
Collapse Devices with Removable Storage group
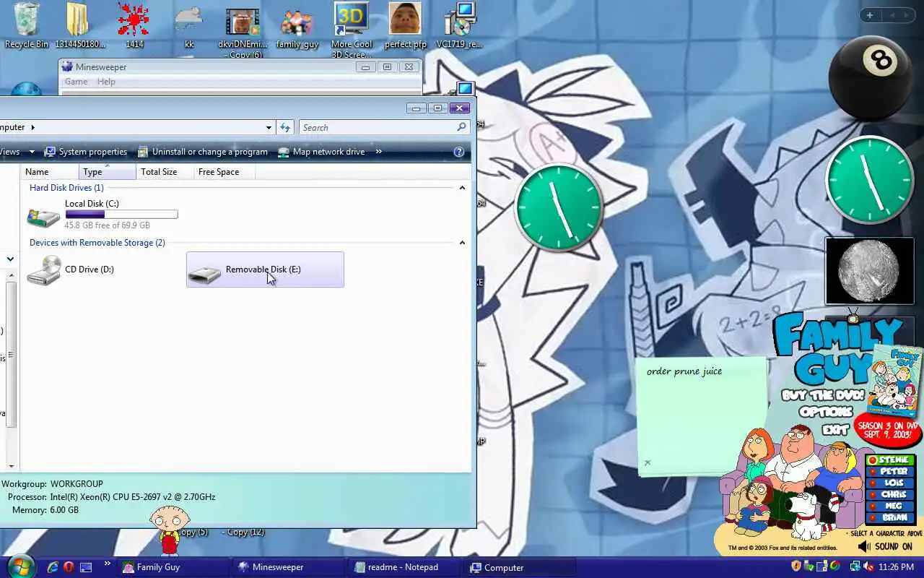tap(462, 243)
